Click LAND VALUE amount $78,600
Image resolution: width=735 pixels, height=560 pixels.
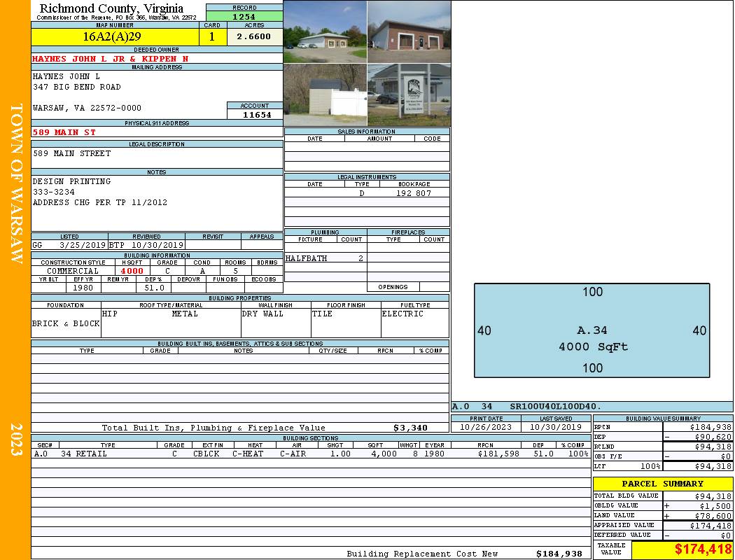(x=713, y=516)
